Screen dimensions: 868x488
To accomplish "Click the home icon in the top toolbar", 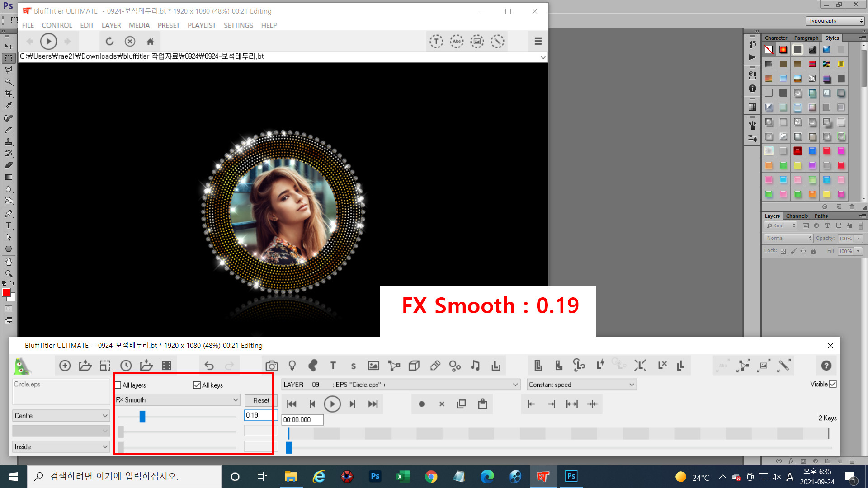I will coord(151,42).
